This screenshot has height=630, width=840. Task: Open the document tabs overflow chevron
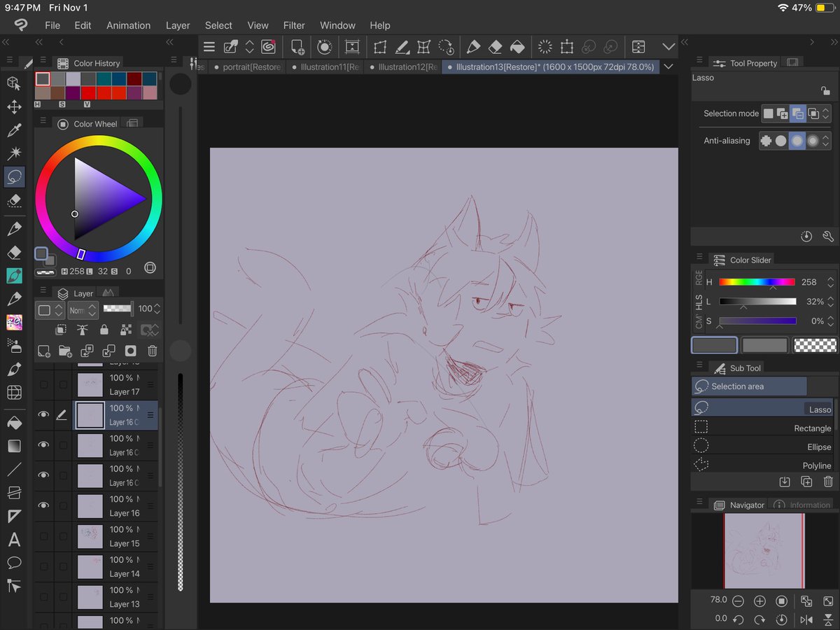pyautogui.click(x=668, y=66)
